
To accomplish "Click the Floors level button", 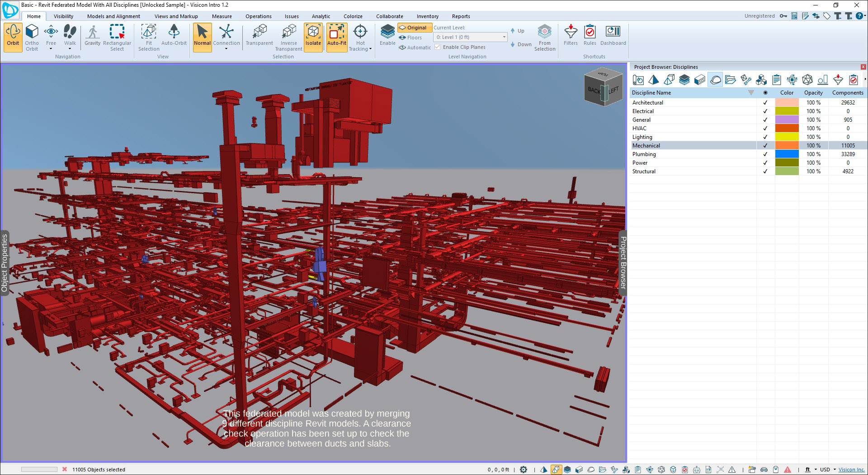I will tap(410, 38).
